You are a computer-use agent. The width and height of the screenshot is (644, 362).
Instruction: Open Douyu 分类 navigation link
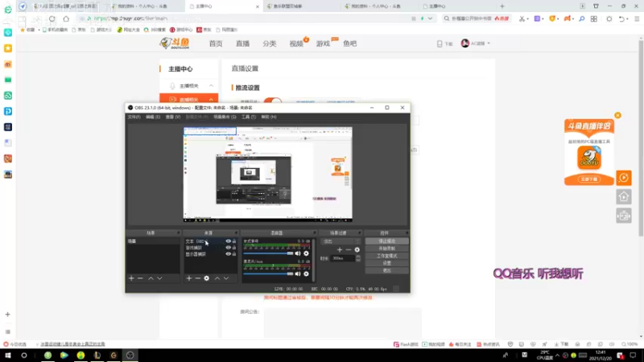270,43
